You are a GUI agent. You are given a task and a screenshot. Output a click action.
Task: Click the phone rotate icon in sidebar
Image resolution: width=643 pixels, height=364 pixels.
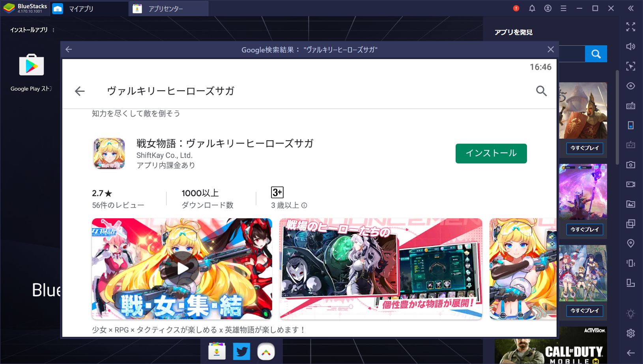coord(631,125)
